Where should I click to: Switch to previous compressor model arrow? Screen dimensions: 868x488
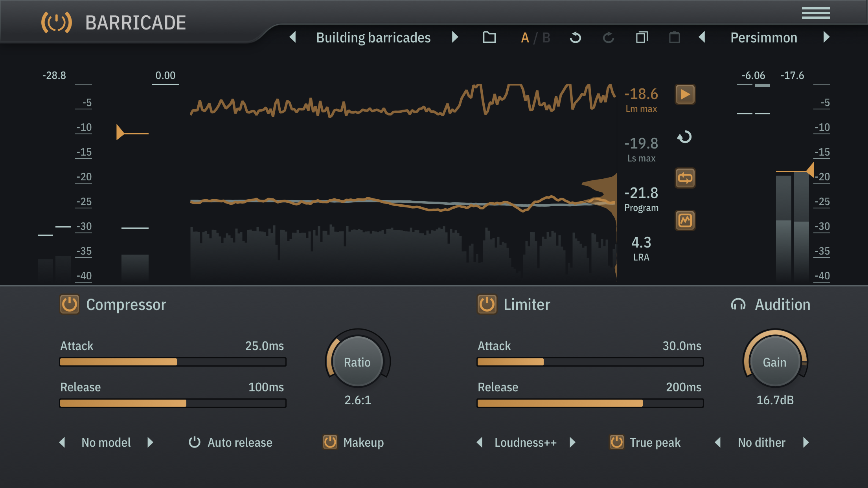click(x=62, y=442)
